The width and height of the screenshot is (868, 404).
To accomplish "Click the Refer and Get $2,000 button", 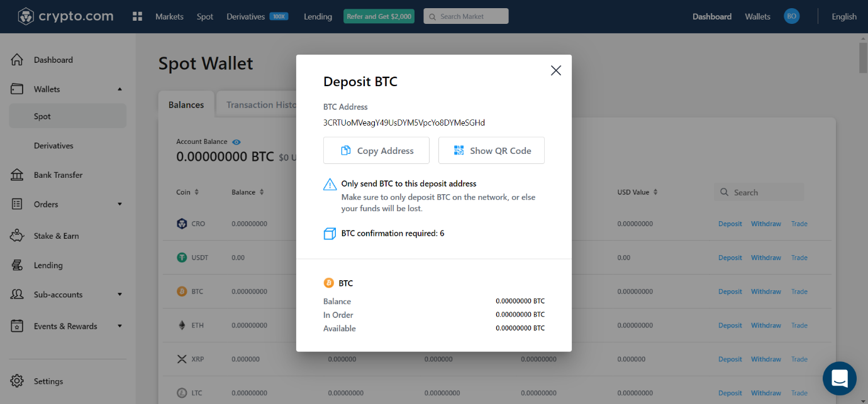I will click(379, 16).
